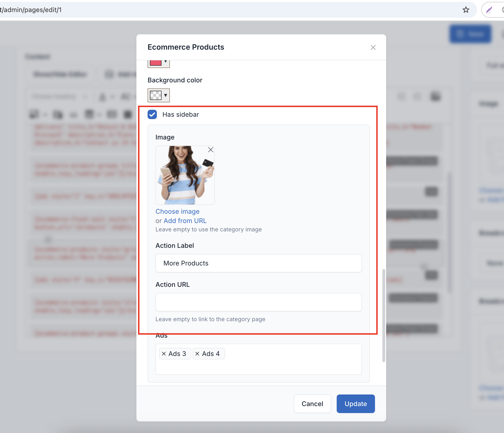Click the blurred Save button behind the dialog
Screen dimensions: 504x433
(x=470, y=34)
